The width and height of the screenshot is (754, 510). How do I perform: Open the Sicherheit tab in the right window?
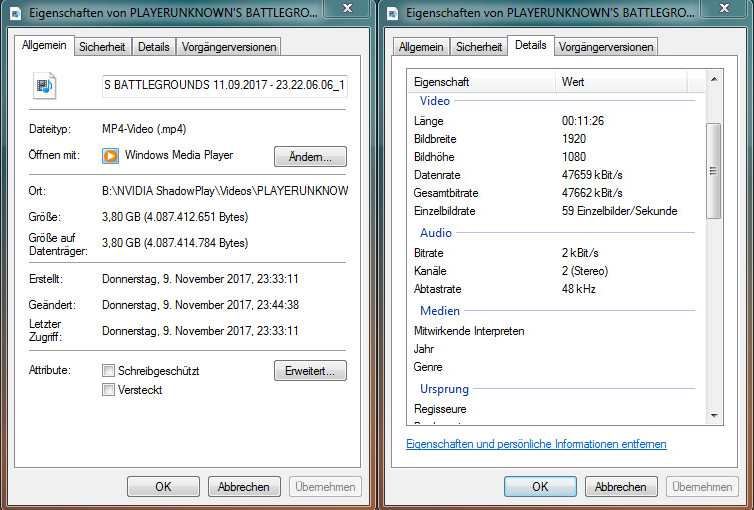pyautogui.click(x=479, y=47)
